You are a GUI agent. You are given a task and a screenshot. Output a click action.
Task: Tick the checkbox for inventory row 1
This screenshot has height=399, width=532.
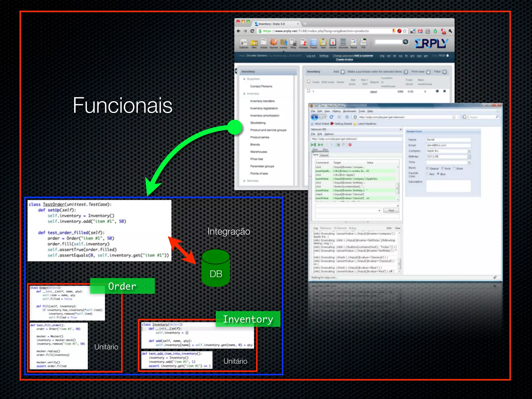[309, 91]
